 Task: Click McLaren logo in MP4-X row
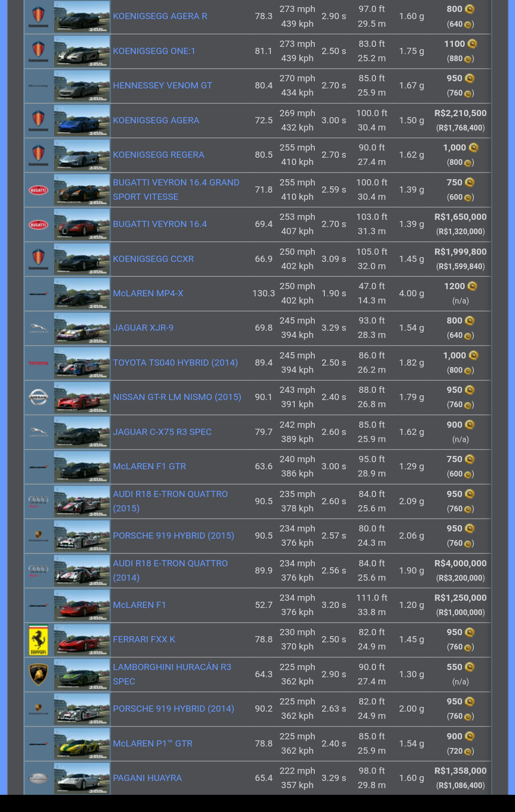[x=39, y=294]
